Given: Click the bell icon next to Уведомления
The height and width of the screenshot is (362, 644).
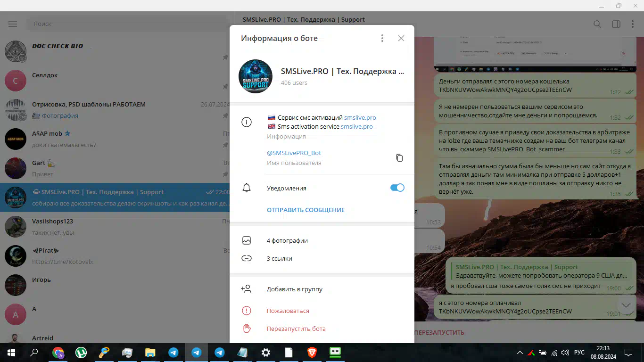Looking at the screenshot, I should coord(247,188).
